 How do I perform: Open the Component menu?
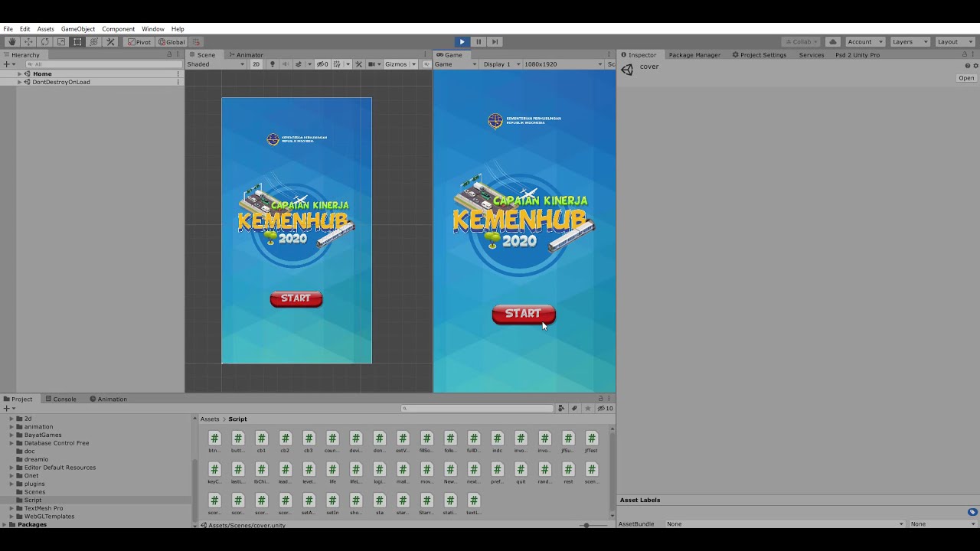point(118,29)
